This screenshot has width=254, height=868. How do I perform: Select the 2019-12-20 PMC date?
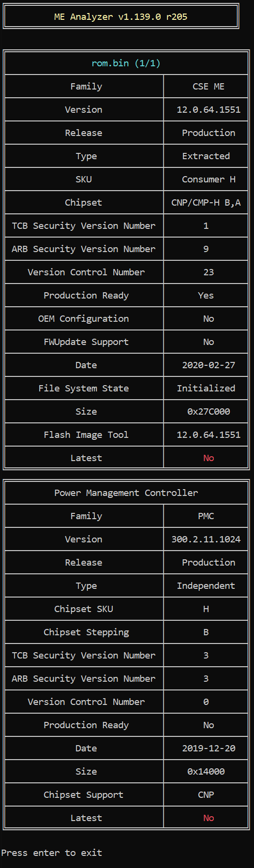(209, 748)
